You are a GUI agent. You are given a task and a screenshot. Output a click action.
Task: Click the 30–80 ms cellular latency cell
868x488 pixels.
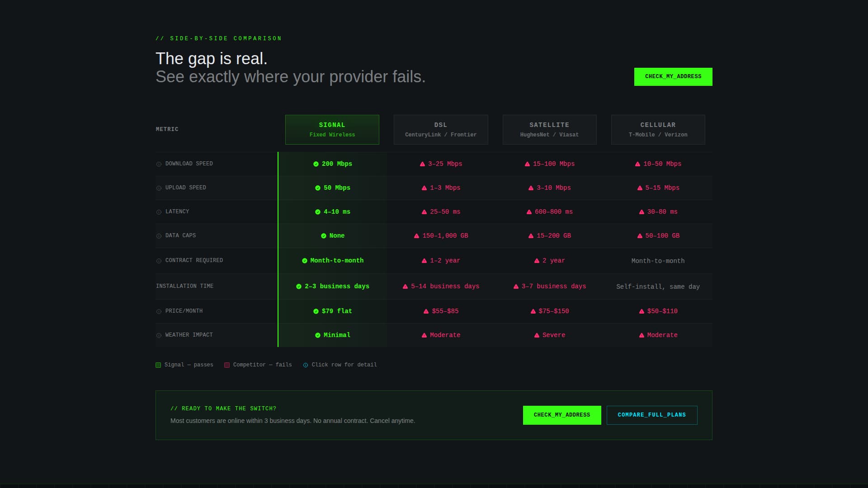click(x=658, y=212)
